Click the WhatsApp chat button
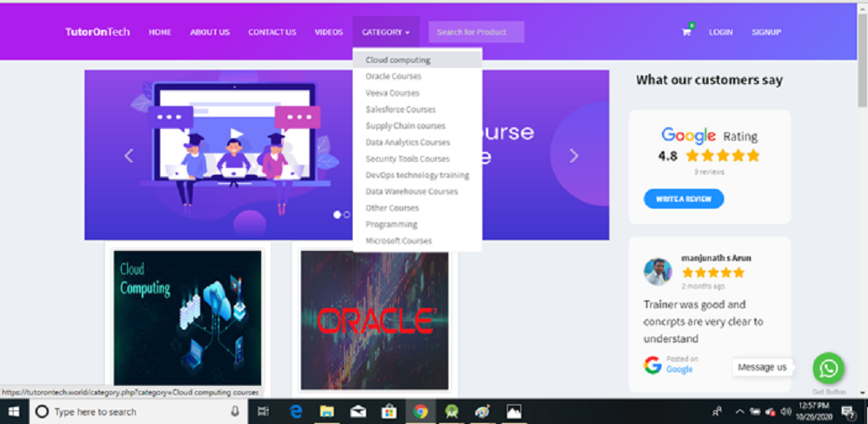The image size is (868, 424). tap(828, 368)
